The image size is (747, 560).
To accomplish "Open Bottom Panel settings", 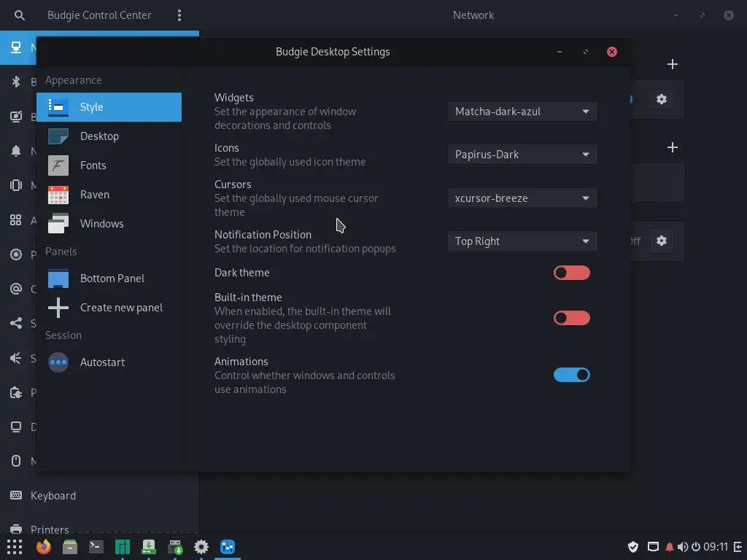I will [109, 279].
